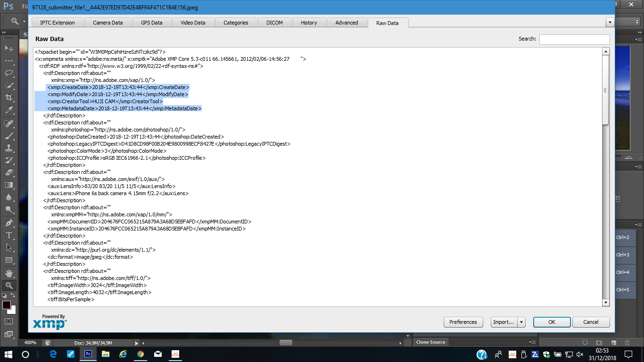The width and height of the screenshot is (644, 362).
Task: Open the tab overflow dropdown arrow
Action: click(610, 22)
